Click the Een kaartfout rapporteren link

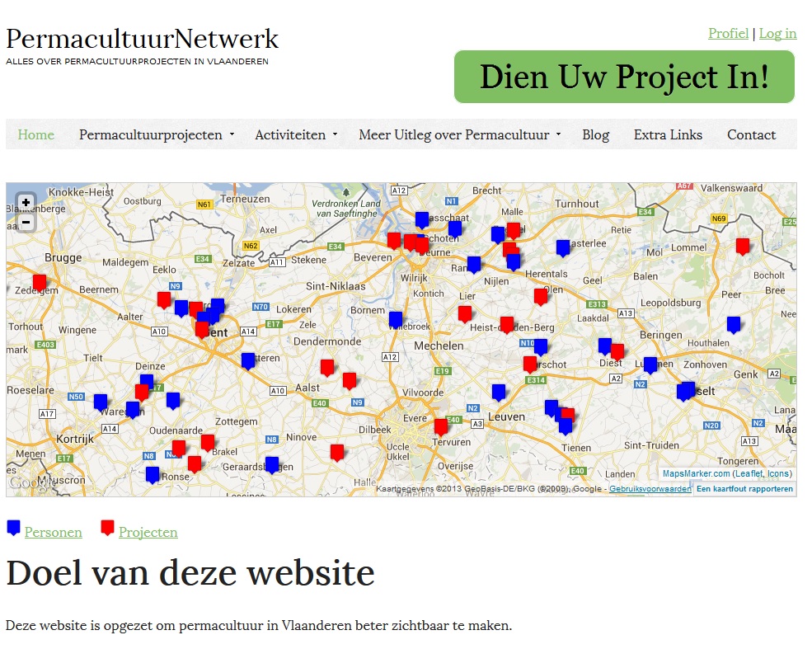click(x=744, y=488)
